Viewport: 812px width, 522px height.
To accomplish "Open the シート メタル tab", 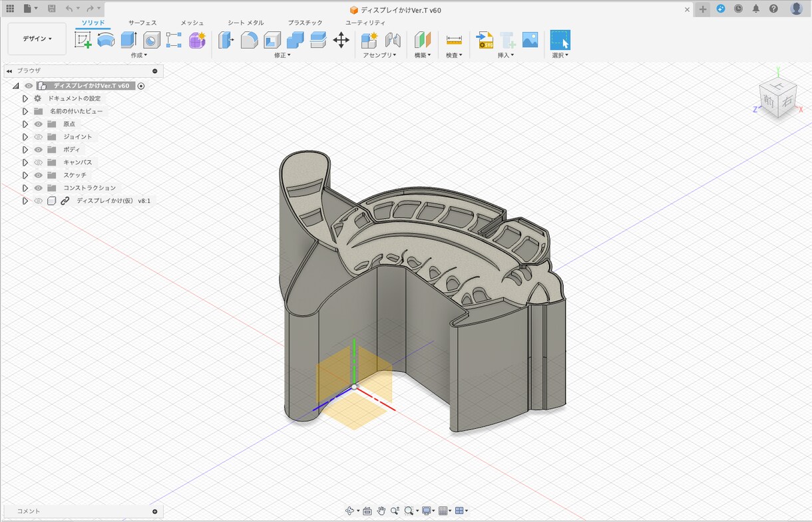I will [x=246, y=23].
